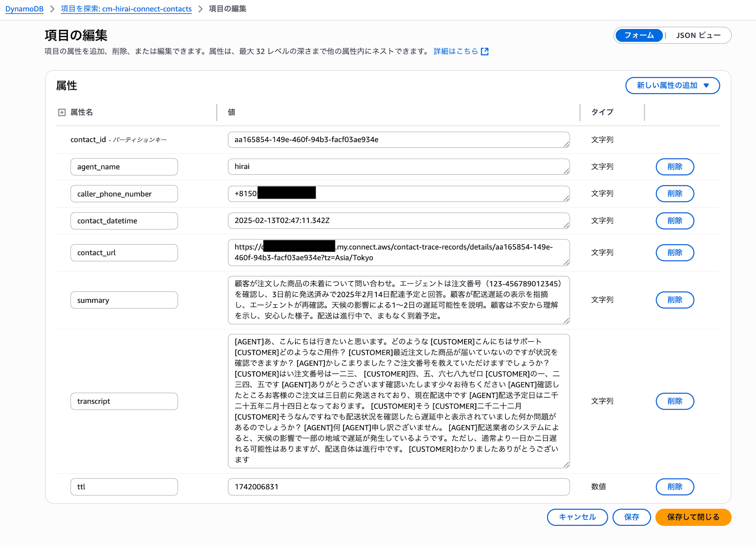Go to the DynamoDB breadcrumb link
The width and height of the screenshot is (756, 547).
coord(24,9)
